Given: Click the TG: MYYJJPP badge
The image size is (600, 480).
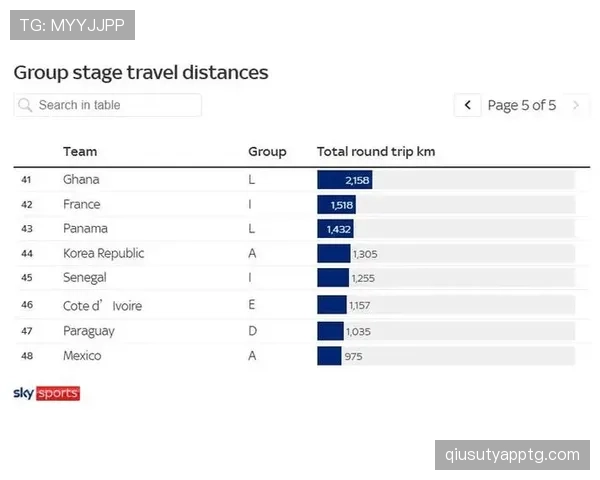Looking at the screenshot, I should click(x=72, y=25).
